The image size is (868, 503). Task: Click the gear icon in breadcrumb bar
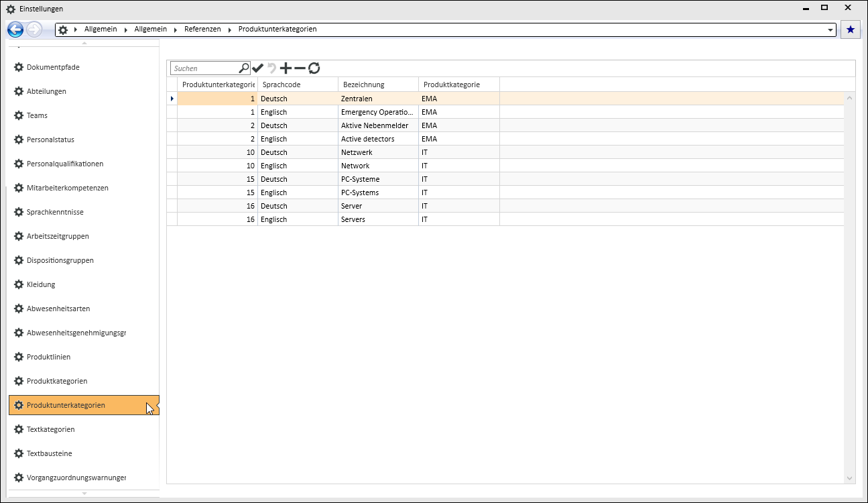(x=63, y=30)
